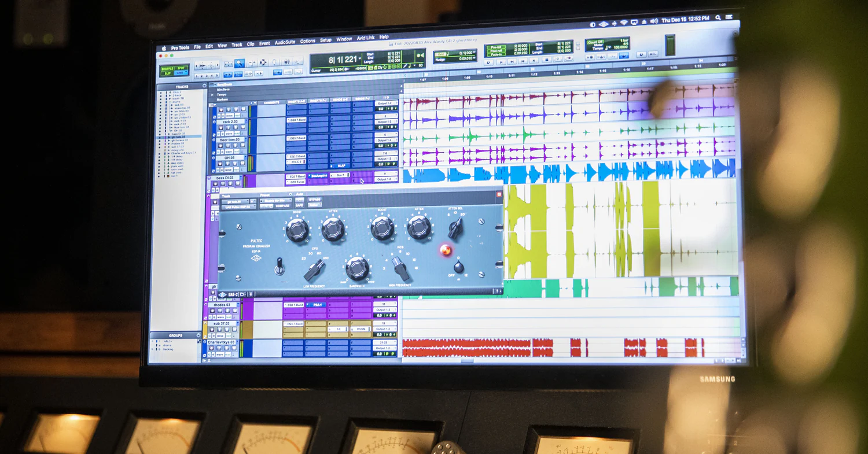Open the Apple menu
Viewport: 868px width, 454px height.
click(x=164, y=49)
